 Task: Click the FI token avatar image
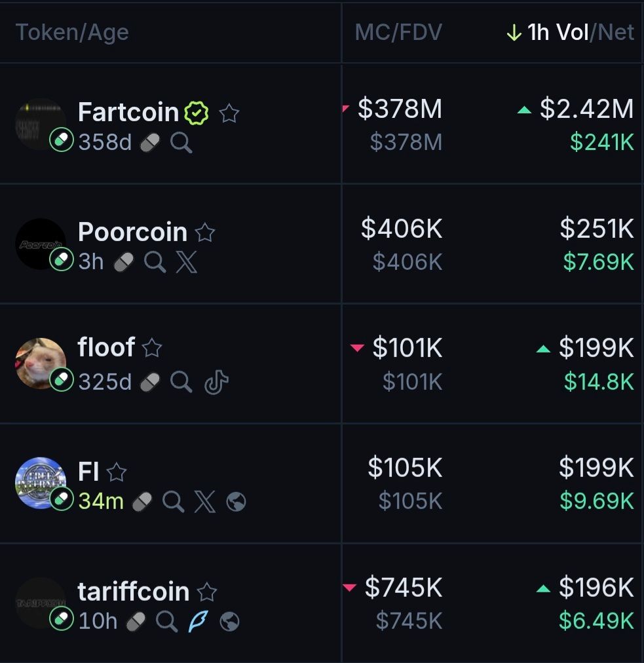click(40, 482)
